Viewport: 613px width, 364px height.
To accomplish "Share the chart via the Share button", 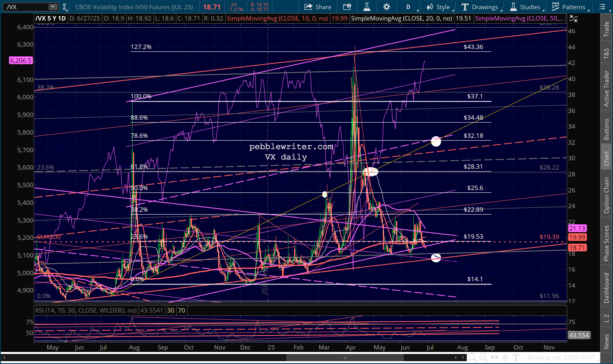I will click(318, 7).
